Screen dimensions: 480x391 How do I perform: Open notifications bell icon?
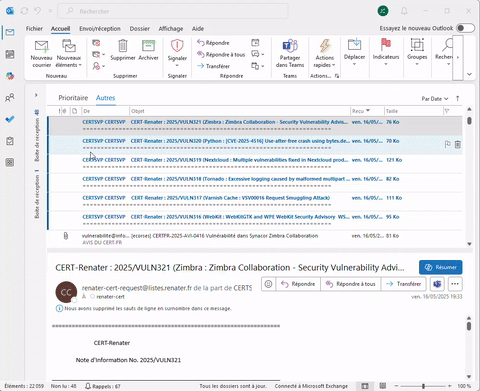(404, 11)
